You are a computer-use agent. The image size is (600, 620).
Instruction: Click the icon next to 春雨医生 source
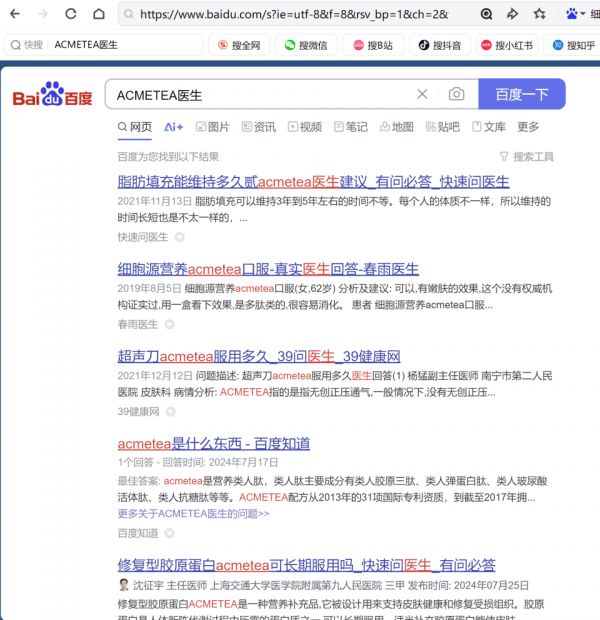[x=169, y=325]
